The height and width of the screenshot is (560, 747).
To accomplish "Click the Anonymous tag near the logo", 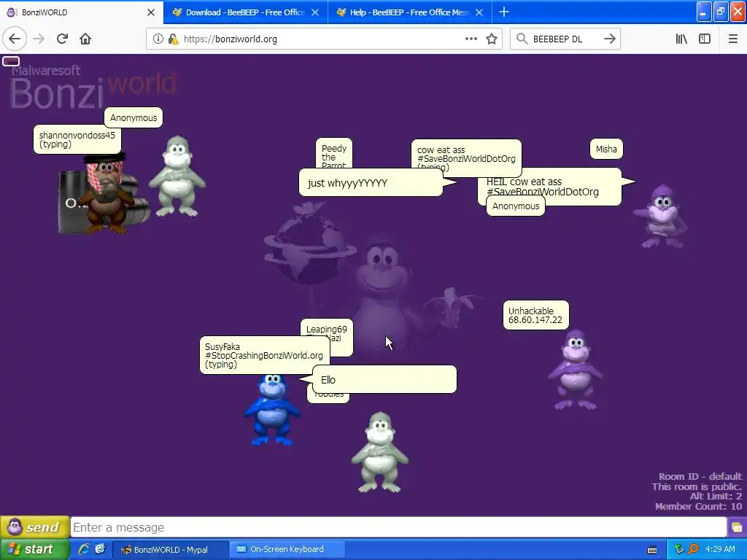I will pos(133,117).
